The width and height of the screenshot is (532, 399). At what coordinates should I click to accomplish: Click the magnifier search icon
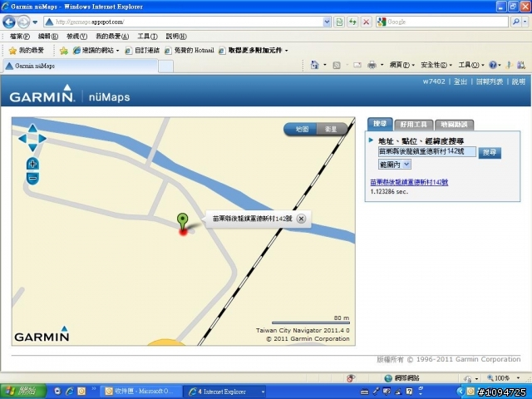pyautogui.click(x=516, y=22)
